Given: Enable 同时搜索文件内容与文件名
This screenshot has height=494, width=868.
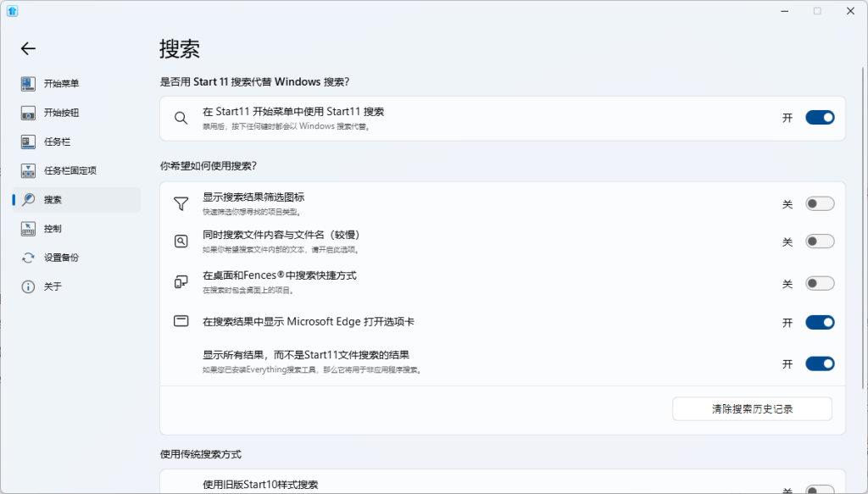Looking at the screenshot, I should pyautogui.click(x=819, y=241).
